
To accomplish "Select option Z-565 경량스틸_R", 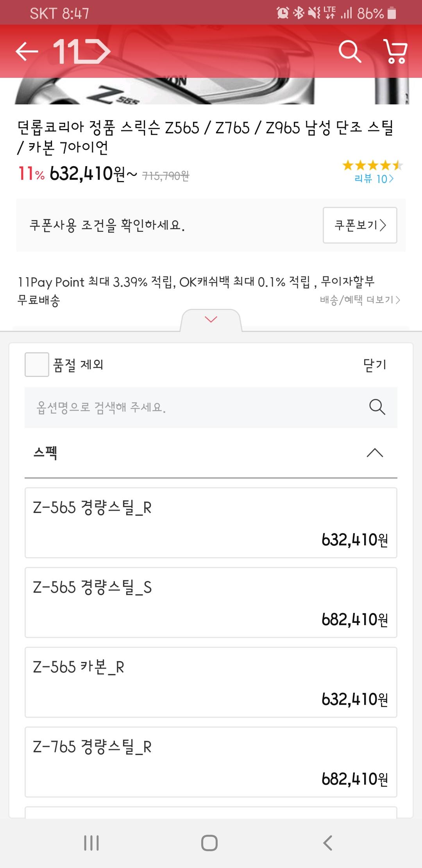I will pyautogui.click(x=211, y=523).
